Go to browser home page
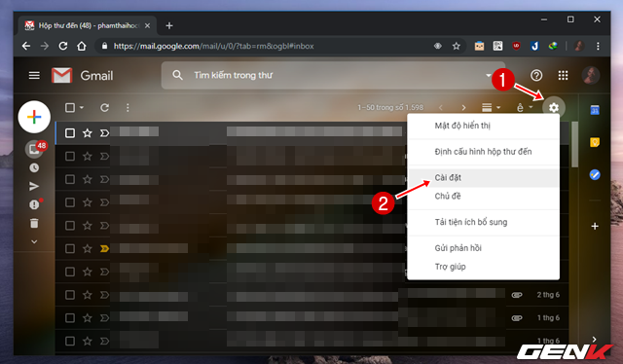The height and width of the screenshot is (364, 623). click(x=82, y=46)
